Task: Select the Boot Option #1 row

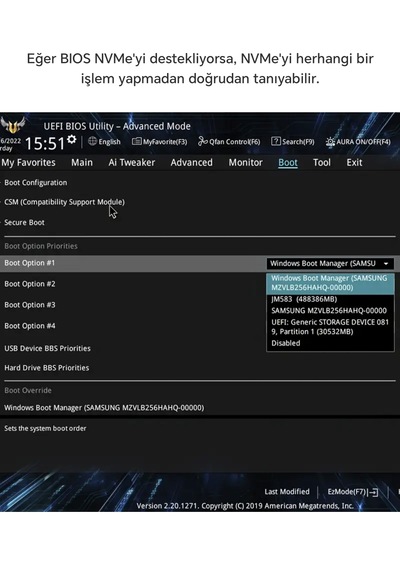Action: 200,263
